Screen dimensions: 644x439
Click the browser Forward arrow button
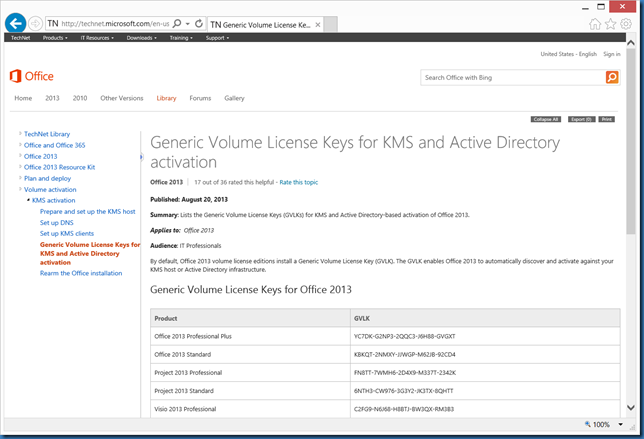coord(36,22)
